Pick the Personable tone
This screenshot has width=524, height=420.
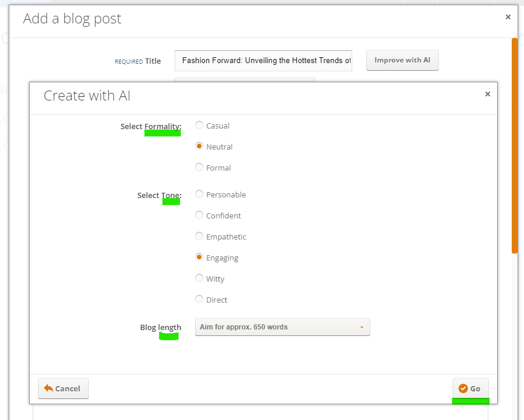(x=199, y=194)
